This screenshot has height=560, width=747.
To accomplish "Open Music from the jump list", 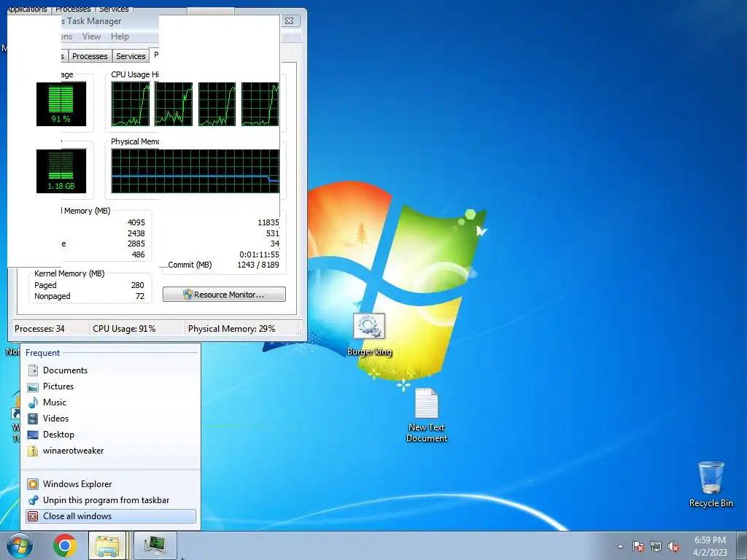I will tap(110, 402).
